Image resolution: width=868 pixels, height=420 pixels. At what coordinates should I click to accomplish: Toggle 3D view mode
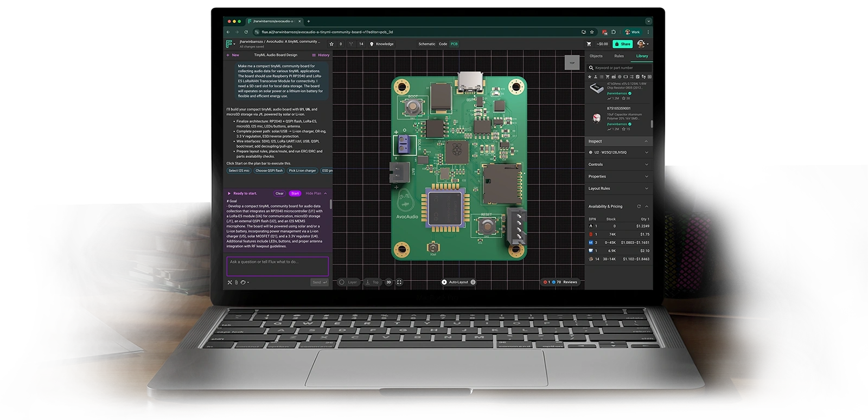388,282
